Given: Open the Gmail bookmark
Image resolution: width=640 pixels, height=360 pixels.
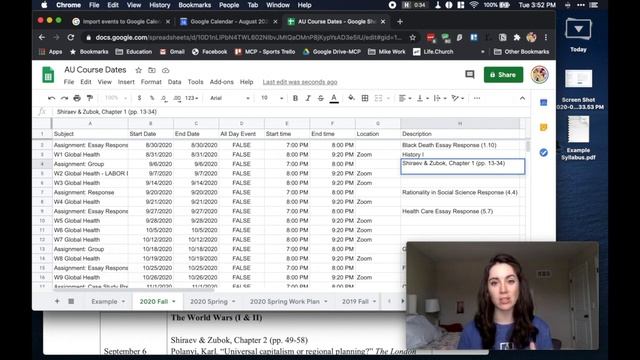Looking at the screenshot, I should 172,52.
